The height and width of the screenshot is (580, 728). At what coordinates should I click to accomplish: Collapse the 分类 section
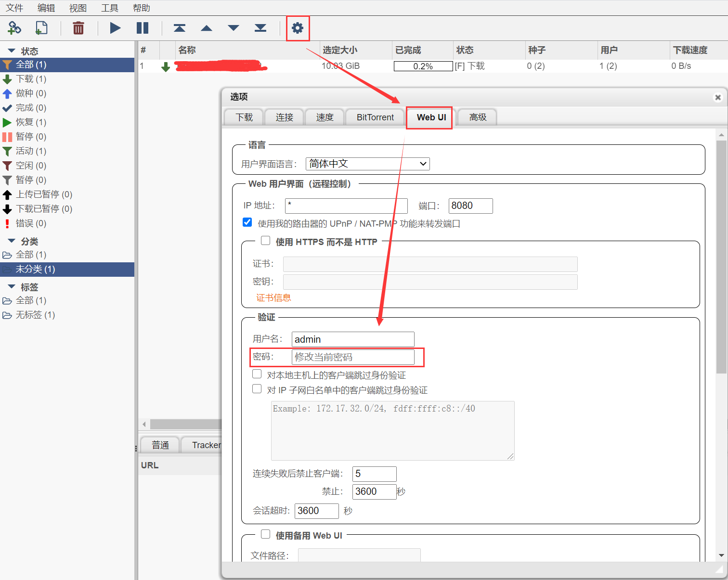tap(12, 241)
